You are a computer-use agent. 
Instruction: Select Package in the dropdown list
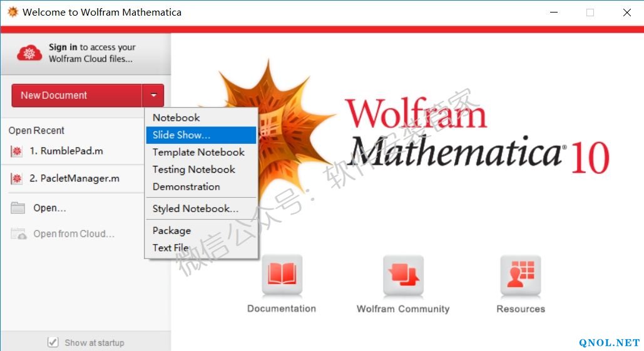point(171,231)
